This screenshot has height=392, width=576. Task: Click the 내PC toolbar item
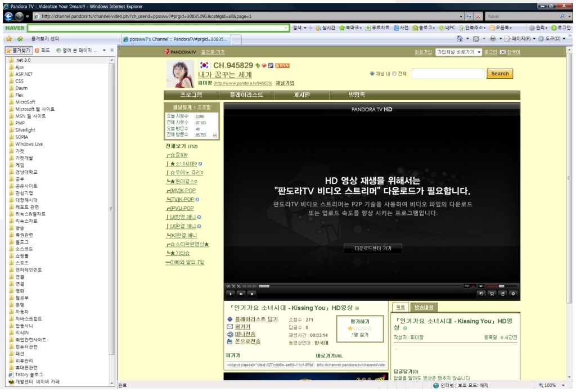[x=447, y=28]
